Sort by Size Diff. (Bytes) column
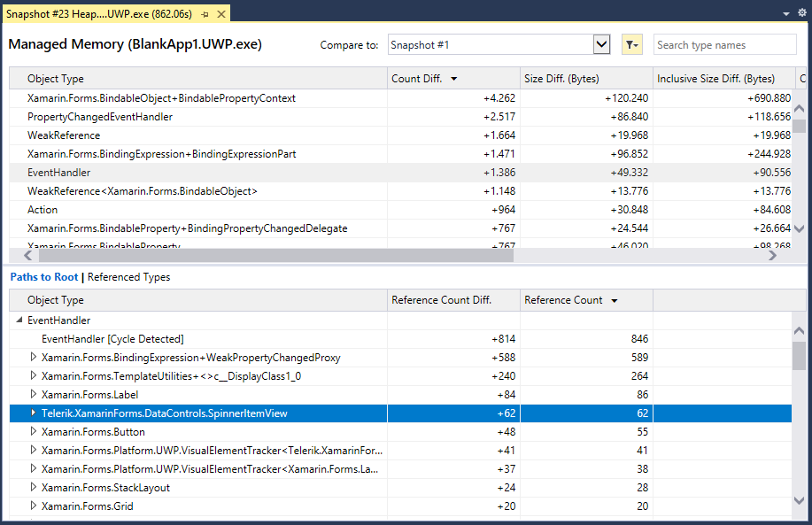Screen dimensions: 812x525 click(586, 79)
